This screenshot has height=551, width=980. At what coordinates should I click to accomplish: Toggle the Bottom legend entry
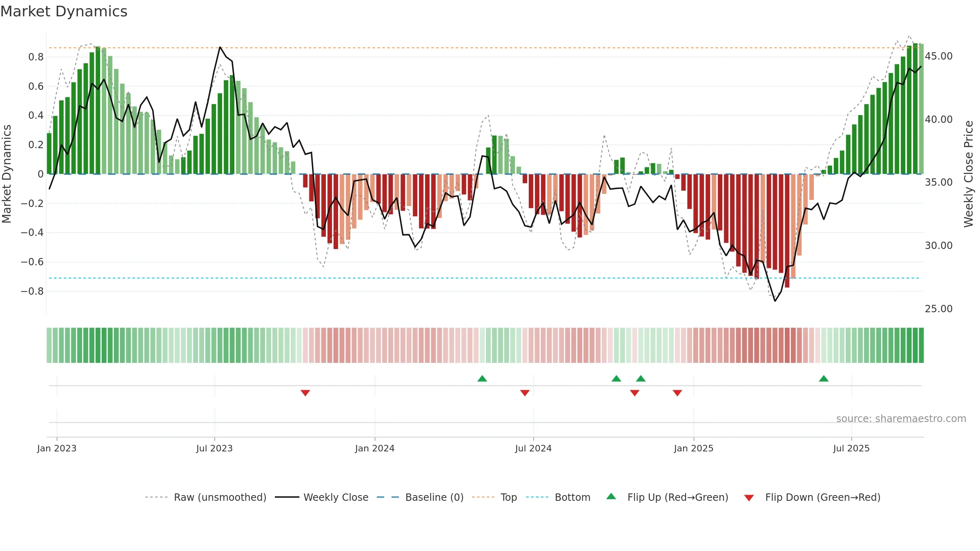click(558, 497)
